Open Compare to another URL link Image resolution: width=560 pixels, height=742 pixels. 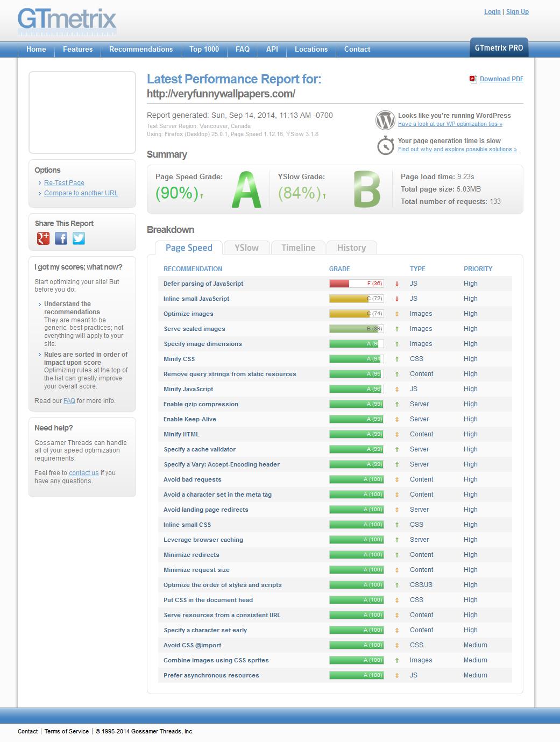tap(81, 193)
